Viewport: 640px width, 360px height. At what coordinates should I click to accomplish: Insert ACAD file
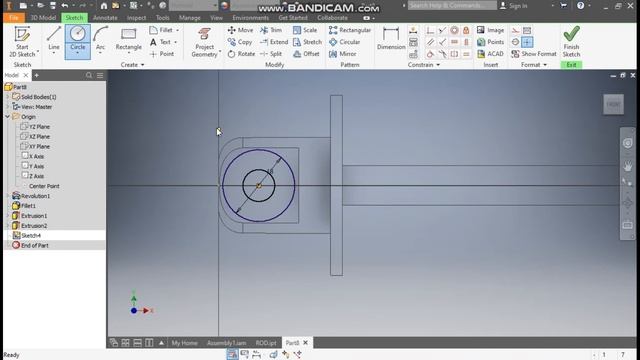point(490,54)
